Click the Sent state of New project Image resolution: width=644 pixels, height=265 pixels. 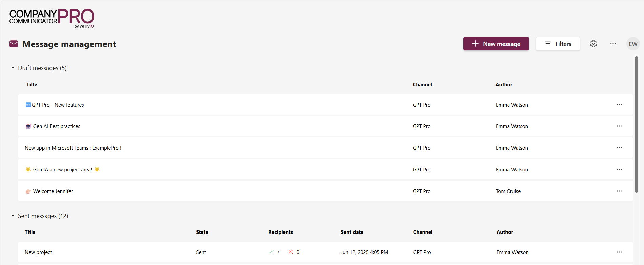point(201,252)
